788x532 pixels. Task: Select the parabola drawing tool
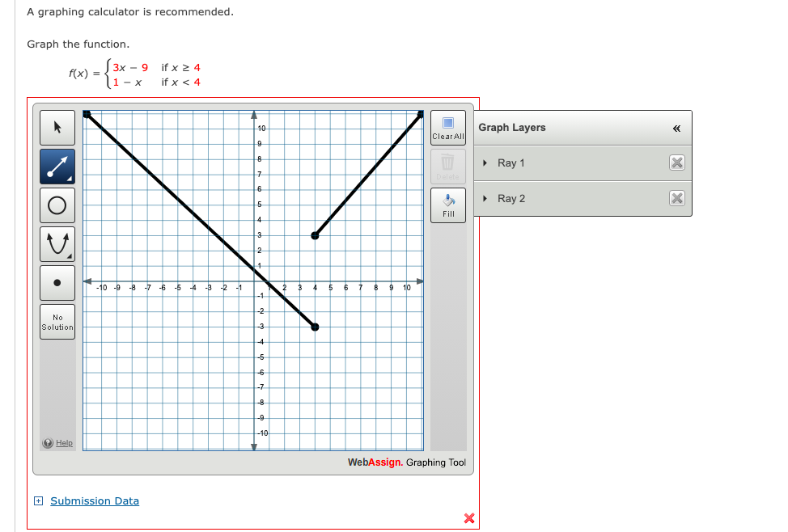click(x=57, y=243)
